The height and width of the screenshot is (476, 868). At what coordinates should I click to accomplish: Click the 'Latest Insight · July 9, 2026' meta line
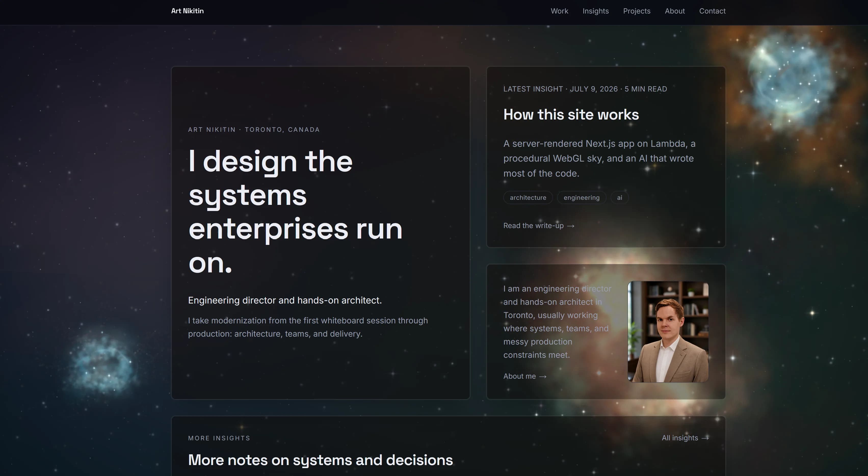(585, 89)
